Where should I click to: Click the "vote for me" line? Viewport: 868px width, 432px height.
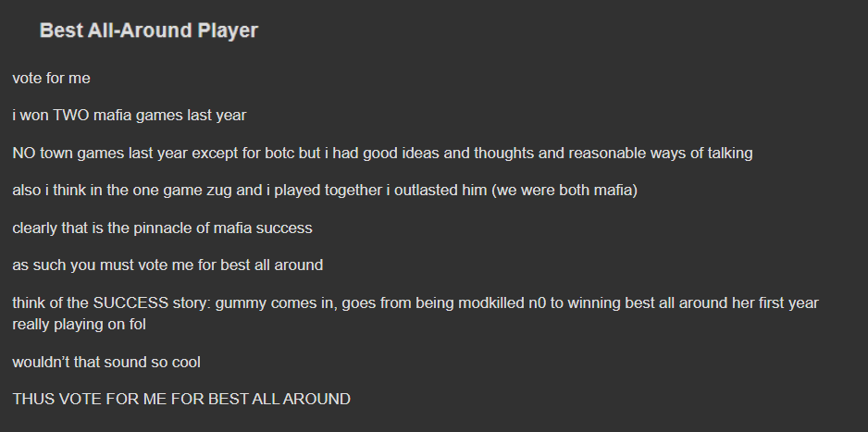coord(51,79)
